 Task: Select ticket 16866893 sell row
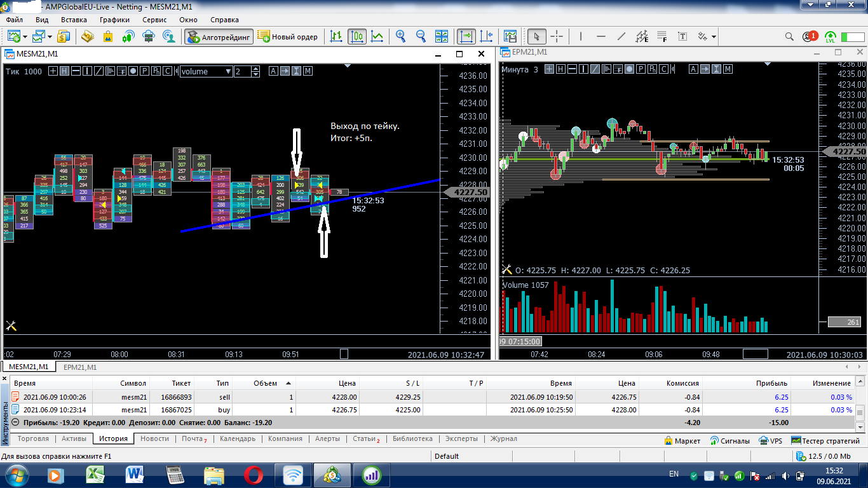[432, 396]
